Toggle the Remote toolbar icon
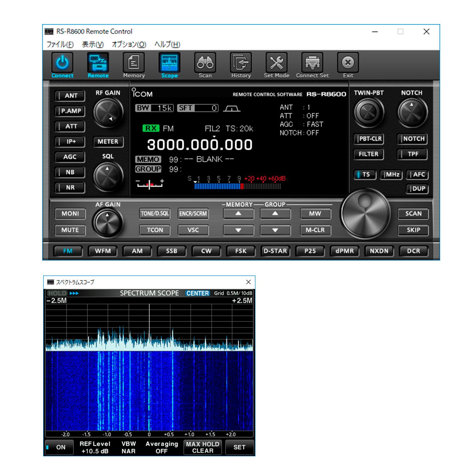The image size is (476, 476). pyautogui.click(x=98, y=63)
